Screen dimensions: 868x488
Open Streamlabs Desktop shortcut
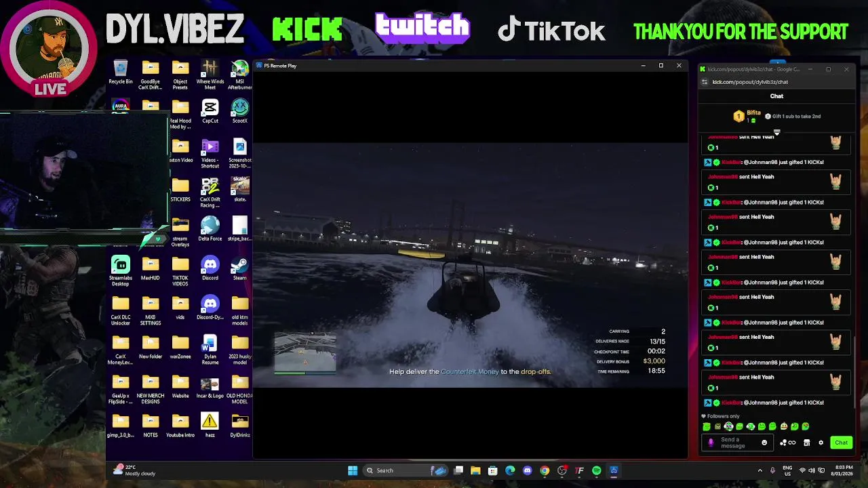[x=121, y=271]
